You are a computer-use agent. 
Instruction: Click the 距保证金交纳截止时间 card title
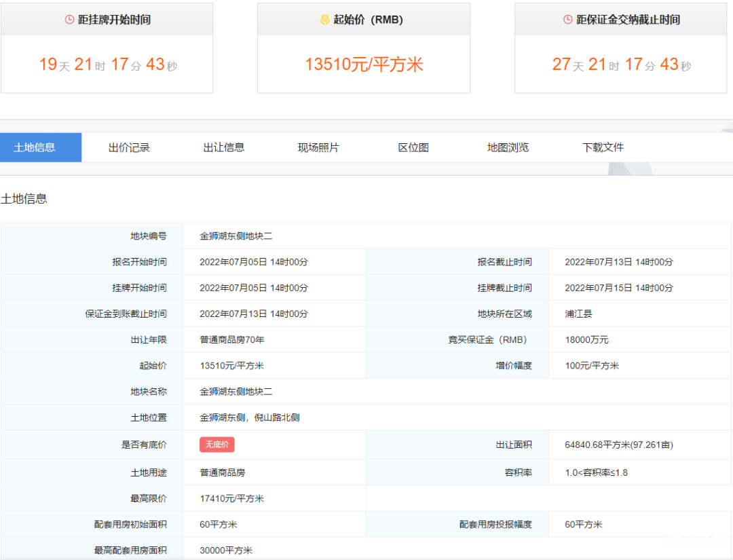pyautogui.click(x=628, y=20)
